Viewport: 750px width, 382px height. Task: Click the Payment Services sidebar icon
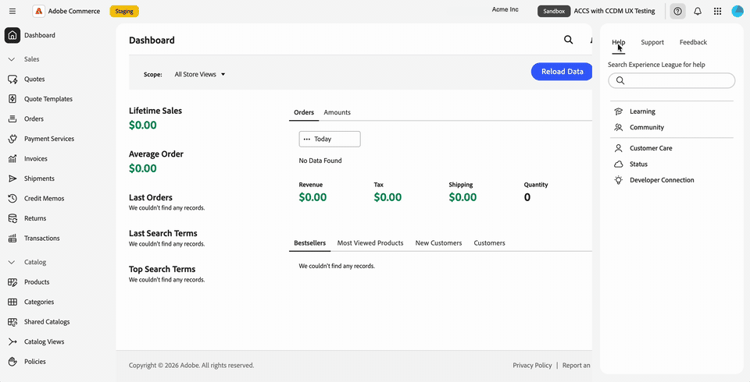click(12, 139)
